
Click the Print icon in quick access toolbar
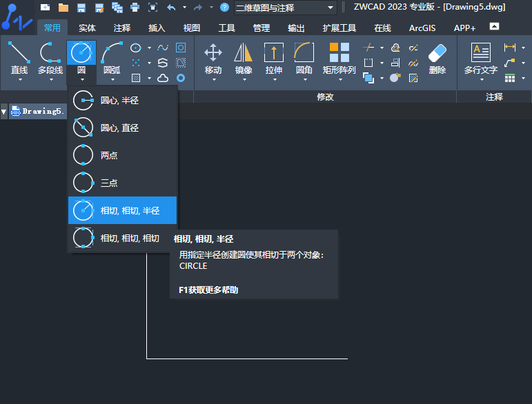pyautogui.click(x=135, y=7)
